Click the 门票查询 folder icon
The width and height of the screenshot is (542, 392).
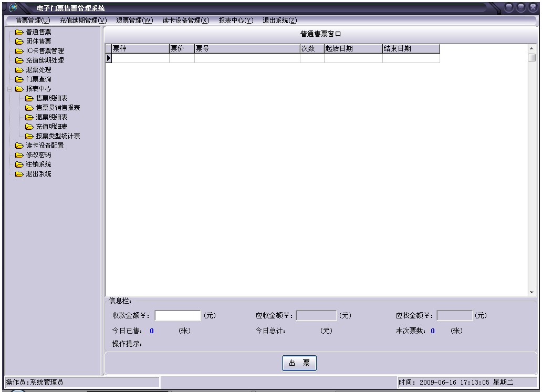point(19,79)
